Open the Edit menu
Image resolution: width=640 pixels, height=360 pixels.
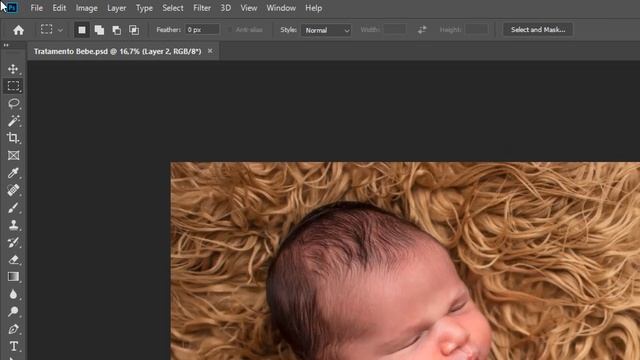pyautogui.click(x=59, y=8)
